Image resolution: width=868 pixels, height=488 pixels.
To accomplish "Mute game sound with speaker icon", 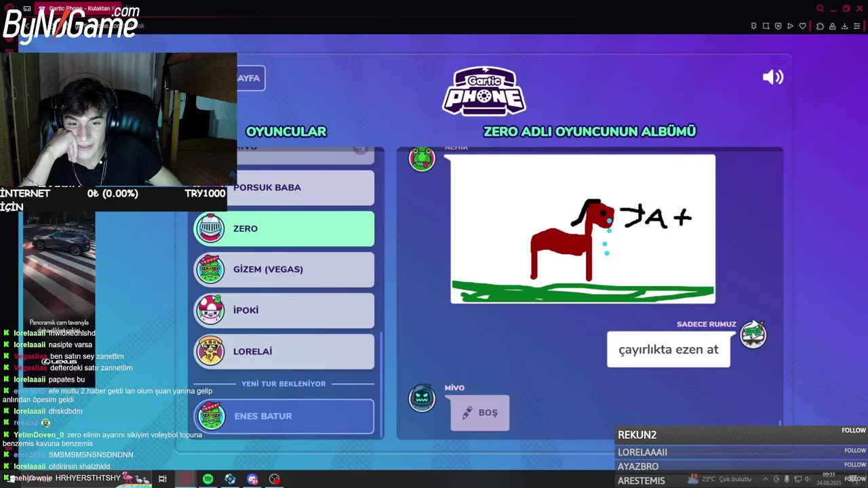I will coord(773,77).
